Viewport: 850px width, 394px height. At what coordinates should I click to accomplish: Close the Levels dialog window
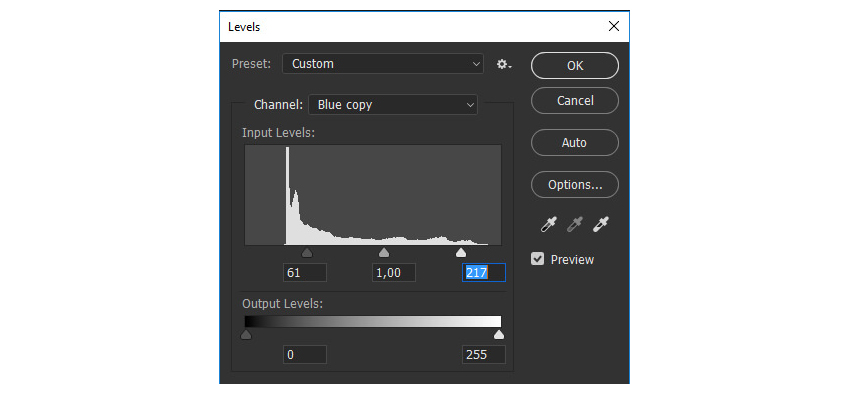[x=614, y=26]
